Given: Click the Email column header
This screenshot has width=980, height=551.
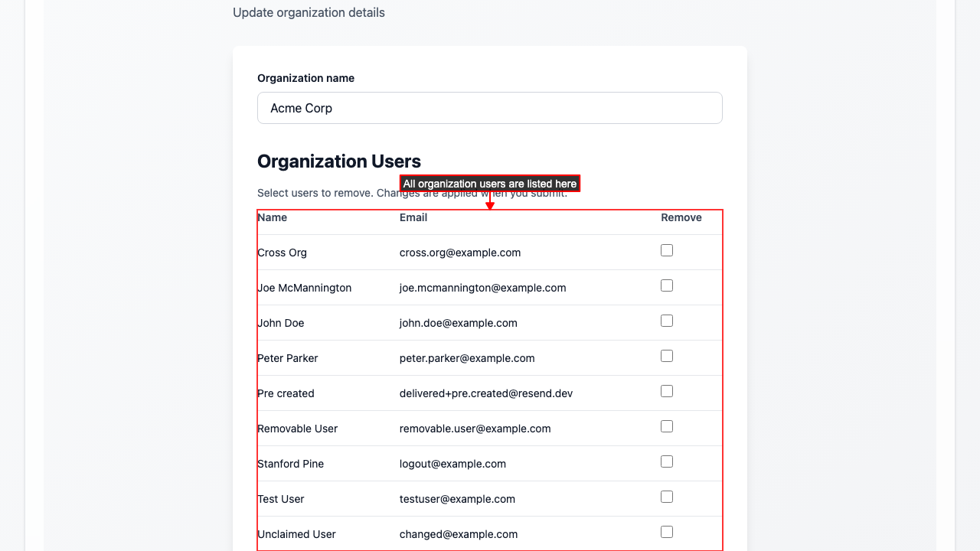Looking at the screenshot, I should [413, 217].
